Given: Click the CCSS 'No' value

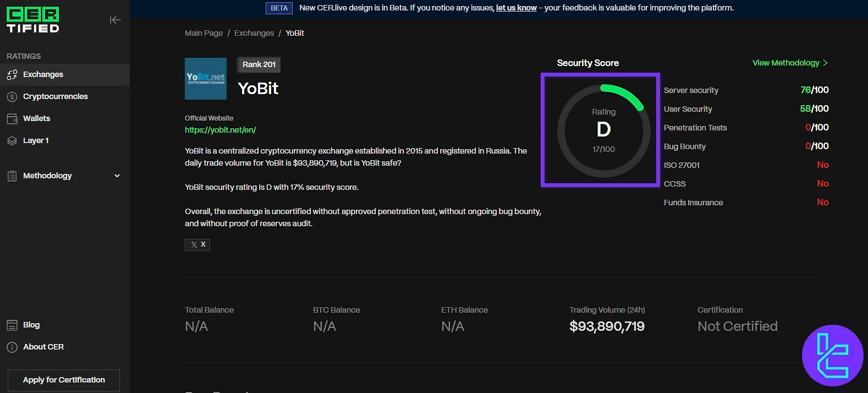Looking at the screenshot, I should point(823,184).
